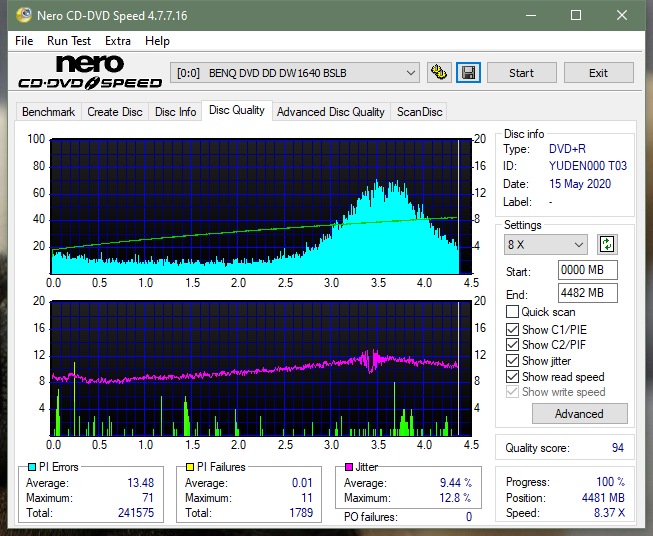Open the Help menu
This screenshot has height=536, width=653.
coord(157,41)
